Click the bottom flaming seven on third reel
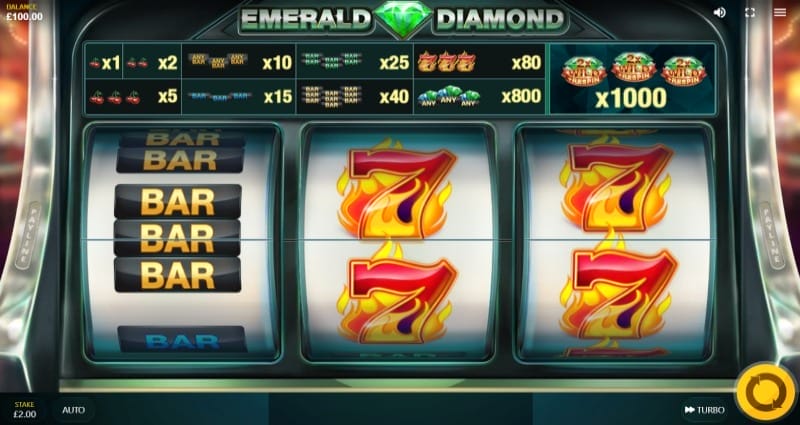 coord(618,293)
